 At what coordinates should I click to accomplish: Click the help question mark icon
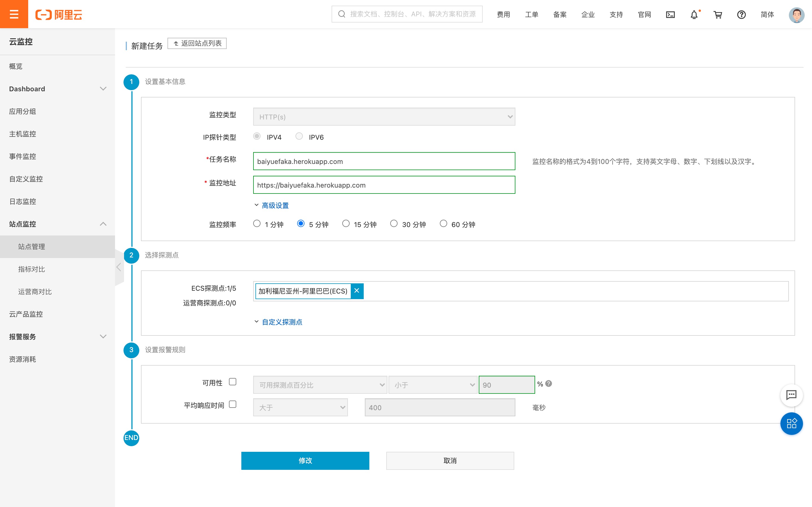(x=741, y=15)
